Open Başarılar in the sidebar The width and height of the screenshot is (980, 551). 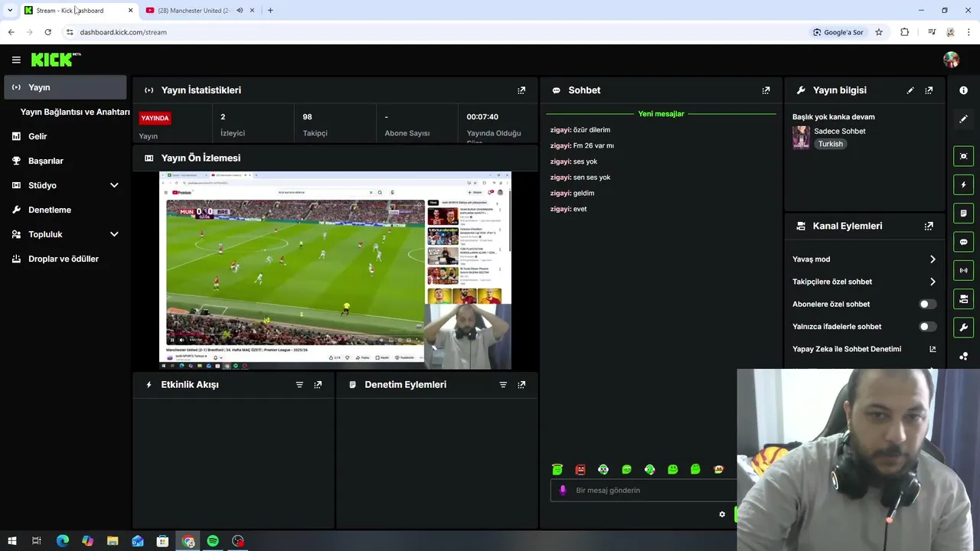point(65,161)
